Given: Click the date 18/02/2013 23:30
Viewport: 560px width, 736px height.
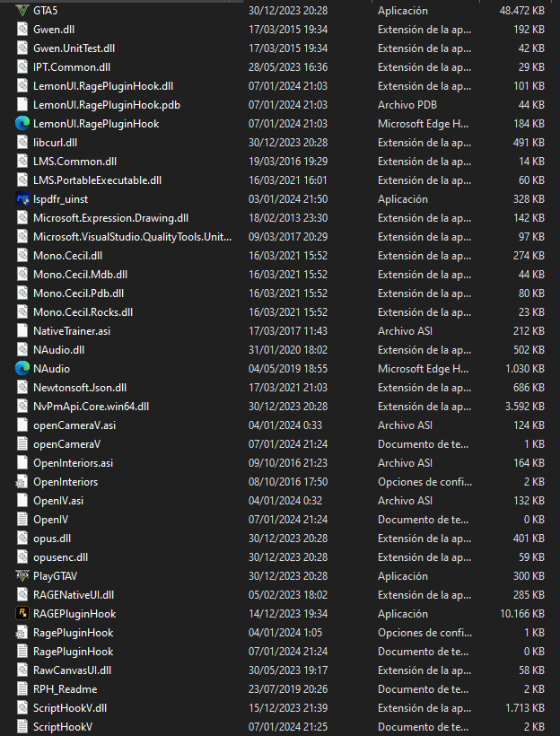Looking at the screenshot, I should pyautogui.click(x=288, y=218).
